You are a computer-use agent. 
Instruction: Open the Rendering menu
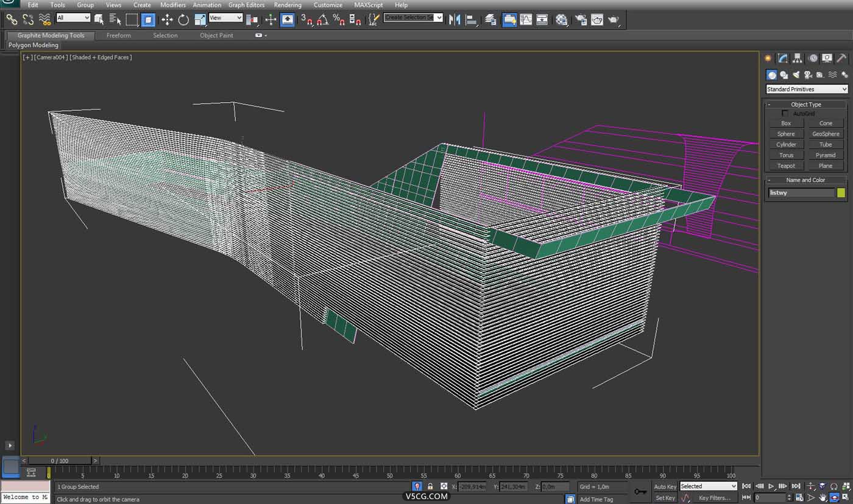(x=288, y=5)
